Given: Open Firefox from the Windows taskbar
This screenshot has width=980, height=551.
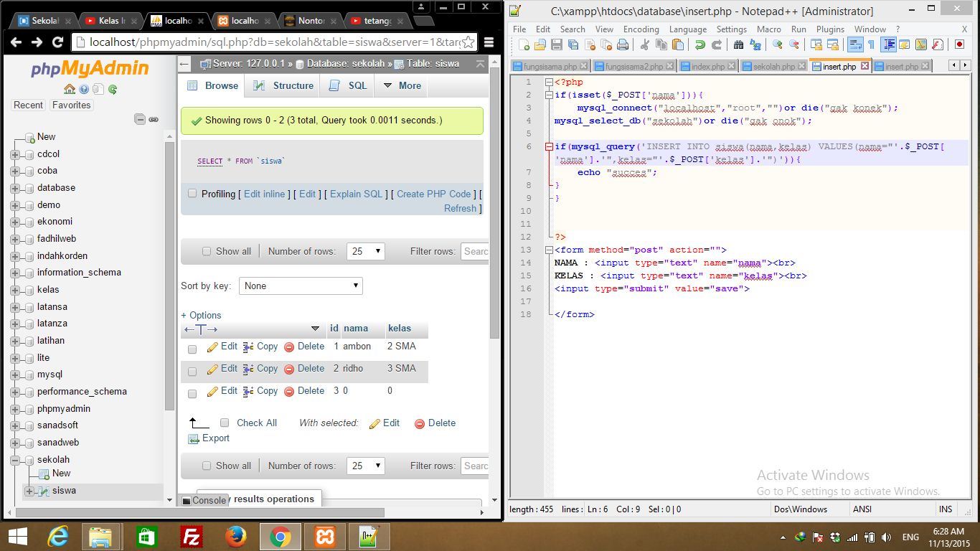Looking at the screenshot, I should [235, 537].
